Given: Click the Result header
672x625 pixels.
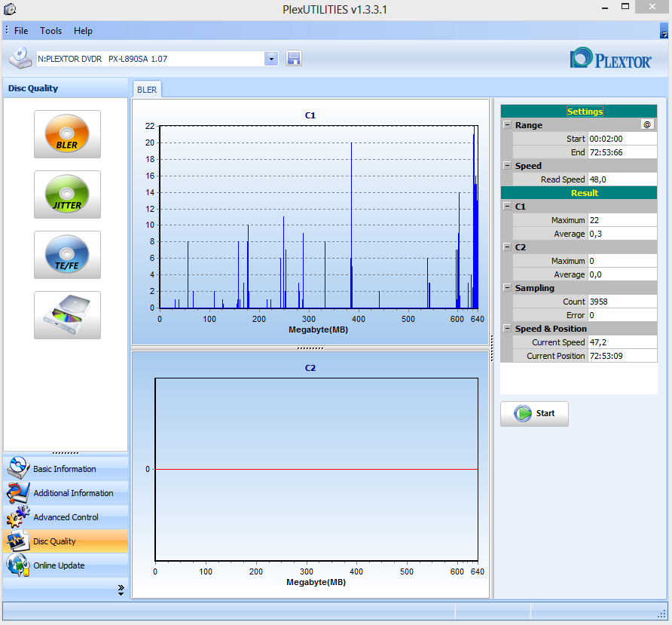Looking at the screenshot, I should coord(579,193).
